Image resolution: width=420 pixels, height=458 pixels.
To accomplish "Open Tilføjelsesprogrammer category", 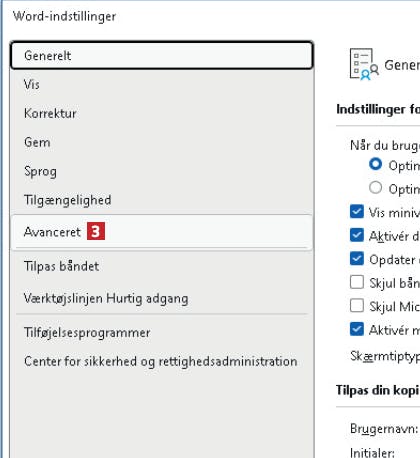I will [162, 333].
